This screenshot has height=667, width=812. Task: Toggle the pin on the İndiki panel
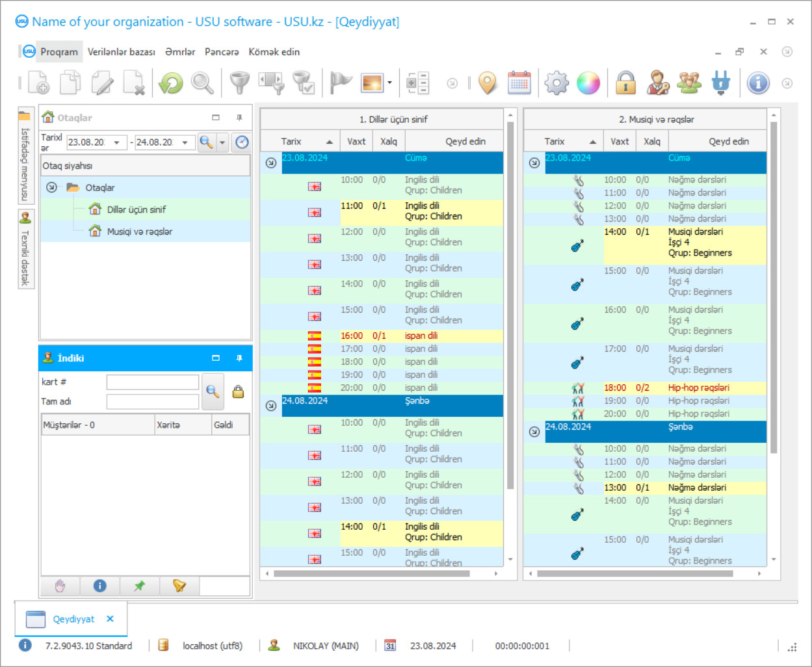pos(239,358)
